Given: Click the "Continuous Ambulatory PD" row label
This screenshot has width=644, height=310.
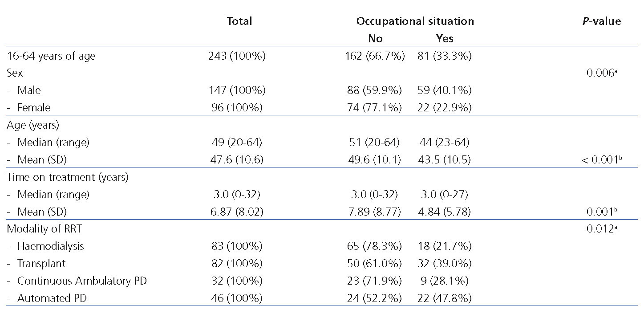Looking at the screenshot, I should point(82,281).
